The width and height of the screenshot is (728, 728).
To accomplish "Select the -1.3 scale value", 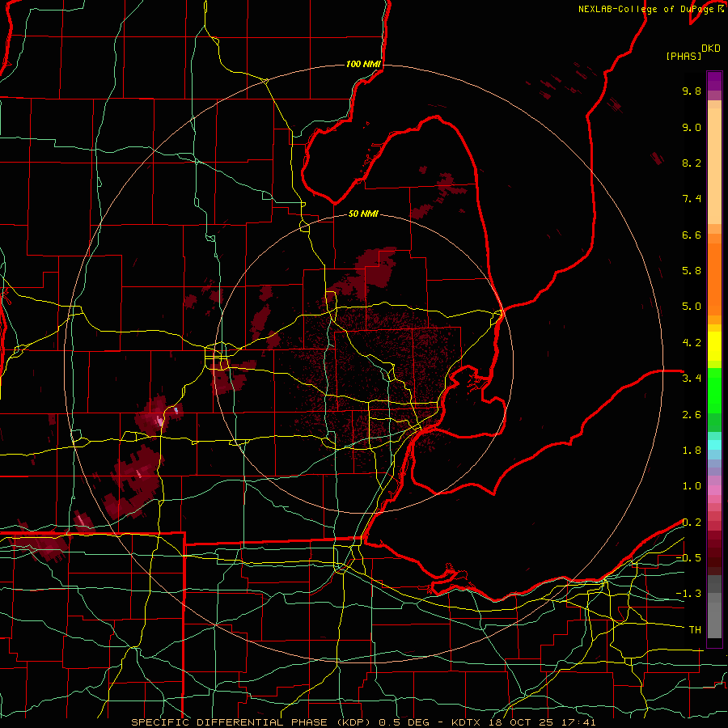I will click(688, 594).
